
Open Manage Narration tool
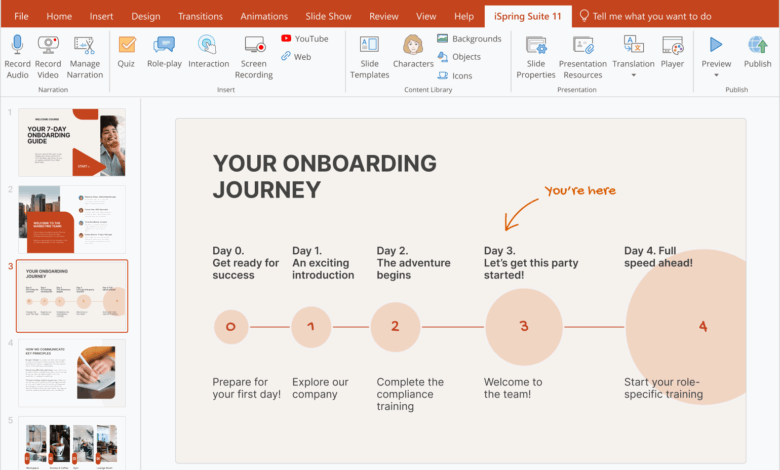85,57
